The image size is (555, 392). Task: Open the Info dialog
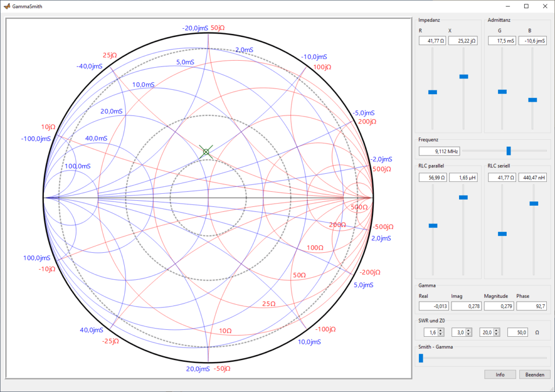pyautogui.click(x=500, y=375)
